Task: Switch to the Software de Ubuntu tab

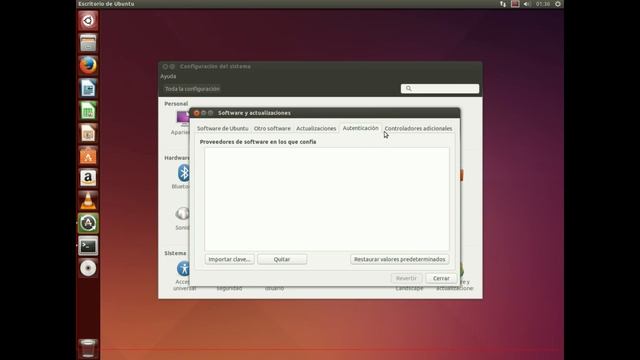Action: click(x=222, y=129)
